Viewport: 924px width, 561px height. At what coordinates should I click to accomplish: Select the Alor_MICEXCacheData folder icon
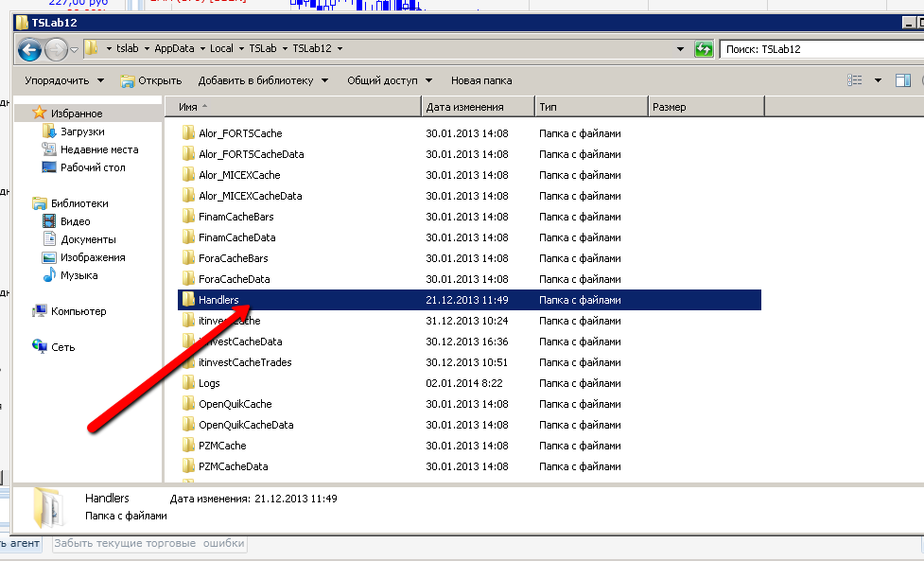coord(188,195)
